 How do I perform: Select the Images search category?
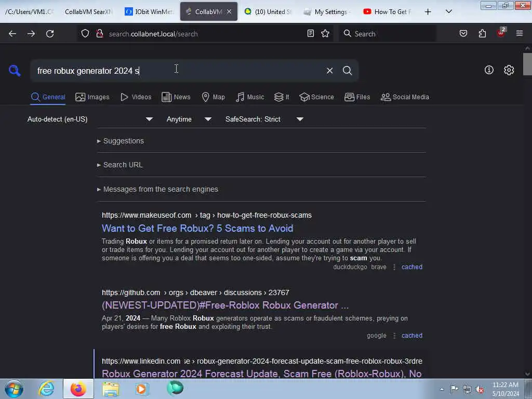pyautogui.click(x=92, y=97)
